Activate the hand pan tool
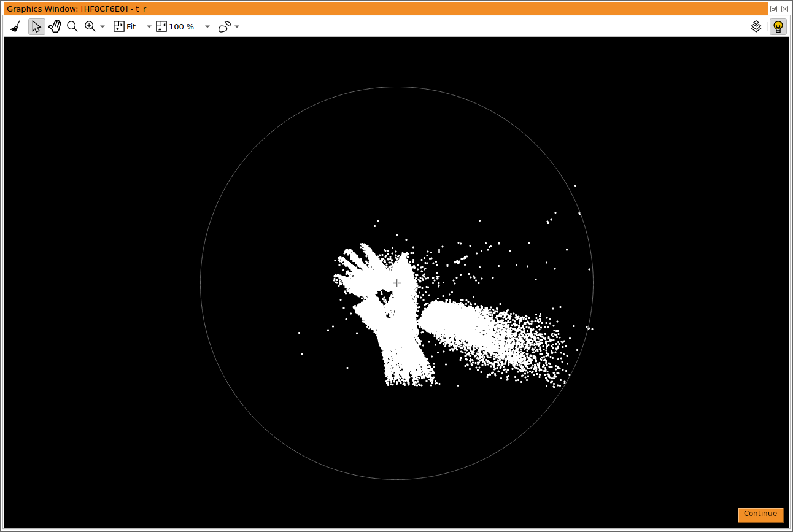Image resolution: width=793 pixels, height=532 pixels. [55, 26]
